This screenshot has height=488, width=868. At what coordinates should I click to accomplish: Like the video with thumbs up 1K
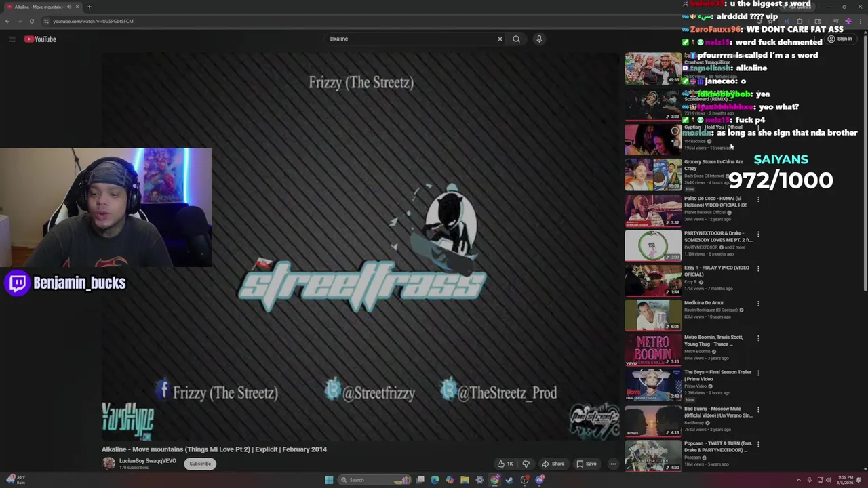pos(505,464)
